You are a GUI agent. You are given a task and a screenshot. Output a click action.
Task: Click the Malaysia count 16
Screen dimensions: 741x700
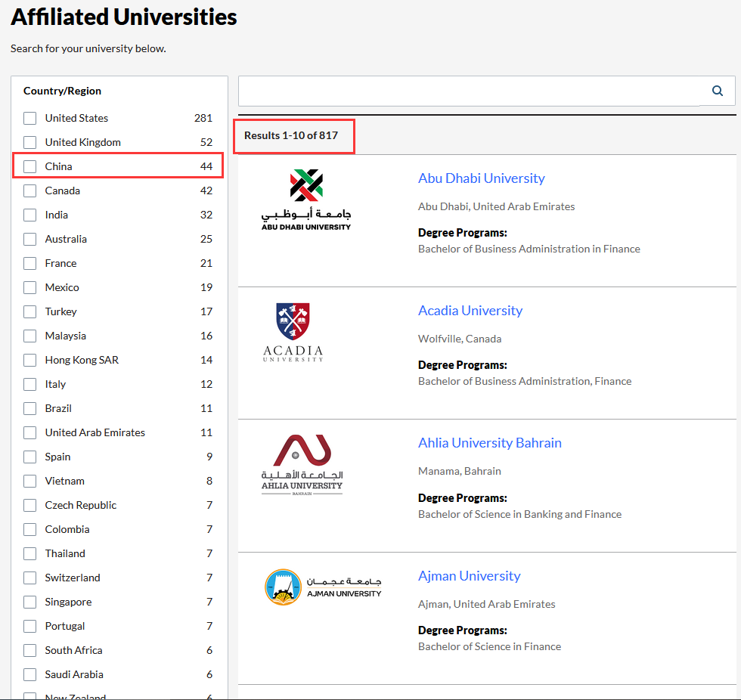tap(206, 336)
